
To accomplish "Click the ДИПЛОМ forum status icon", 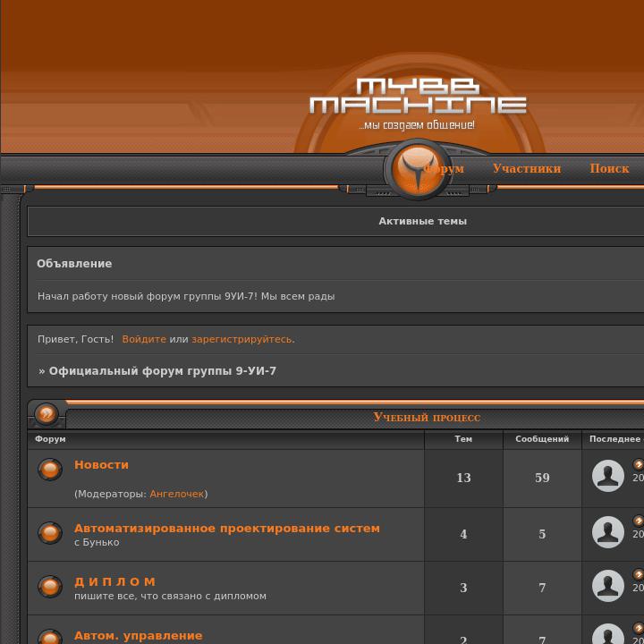I will tap(50, 587).
